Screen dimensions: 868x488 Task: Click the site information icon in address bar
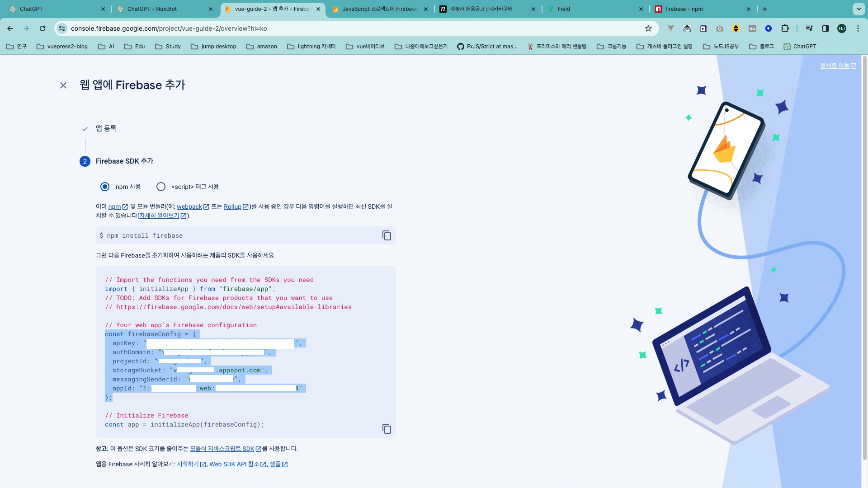pos(62,28)
